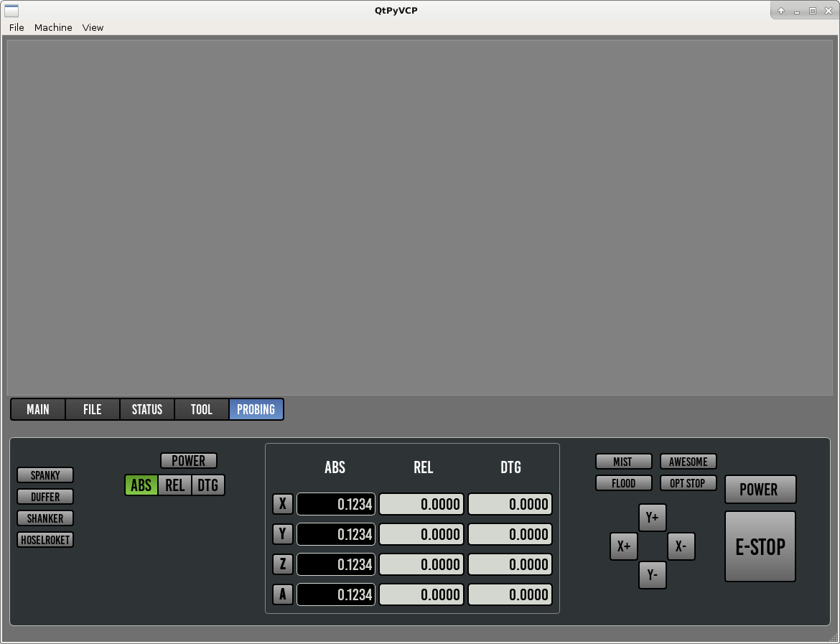
Task: Click the DTG column header
Action: tap(510, 467)
